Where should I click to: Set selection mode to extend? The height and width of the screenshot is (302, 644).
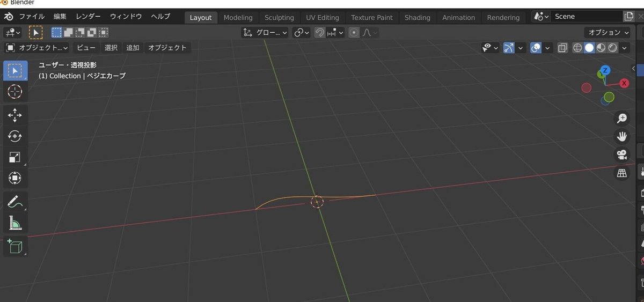point(68,33)
